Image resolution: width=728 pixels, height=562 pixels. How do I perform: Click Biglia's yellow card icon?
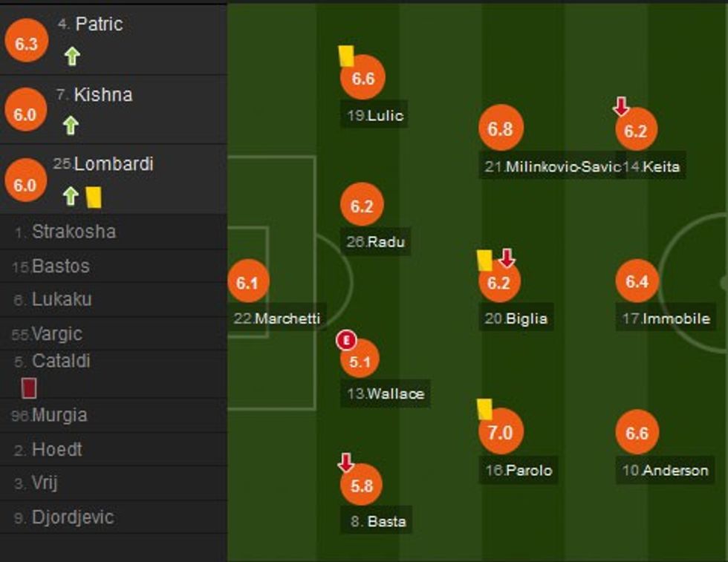pyautogui.click(x=484, y=259)
